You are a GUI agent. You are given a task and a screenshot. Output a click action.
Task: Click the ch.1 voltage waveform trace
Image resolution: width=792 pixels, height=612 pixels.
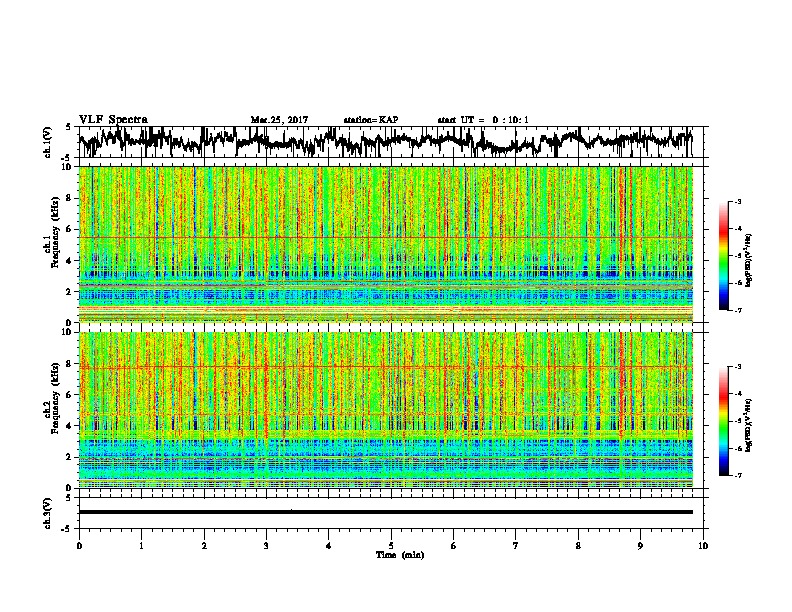tap(385, 141)
